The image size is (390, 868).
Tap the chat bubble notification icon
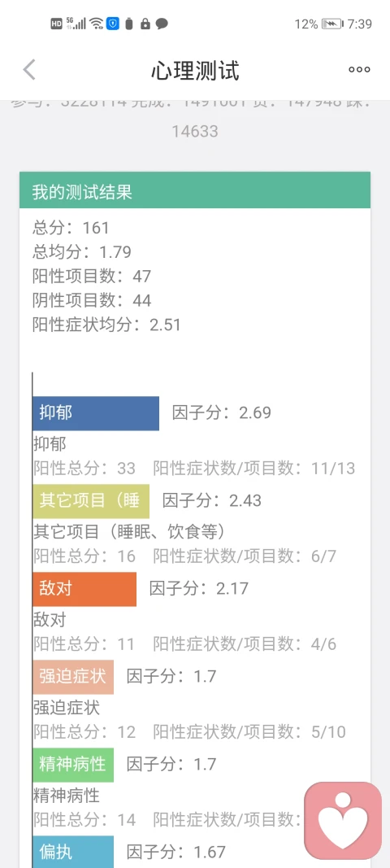pyautogui.click(x=162, y=24)
